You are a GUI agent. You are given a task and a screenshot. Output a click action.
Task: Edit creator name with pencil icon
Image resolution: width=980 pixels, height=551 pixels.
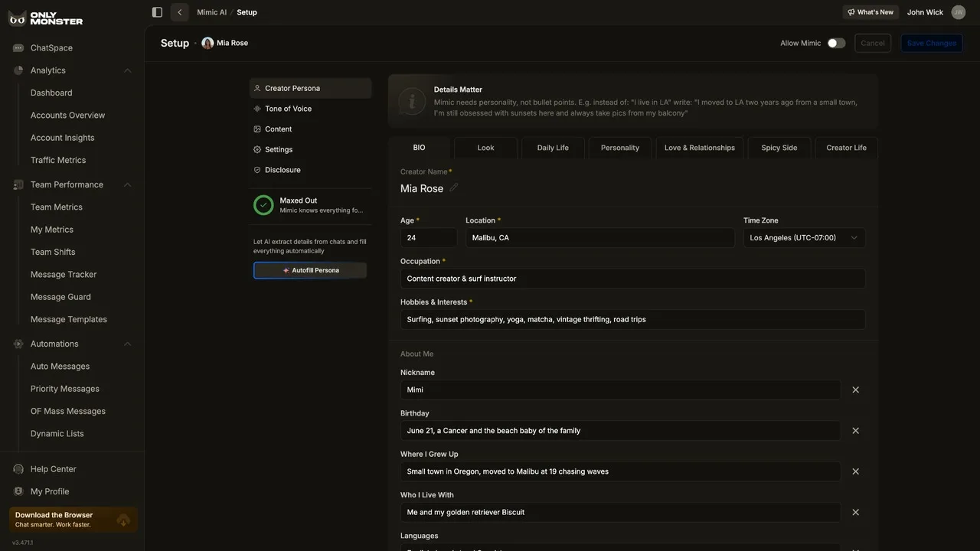(x=453, y=187)
